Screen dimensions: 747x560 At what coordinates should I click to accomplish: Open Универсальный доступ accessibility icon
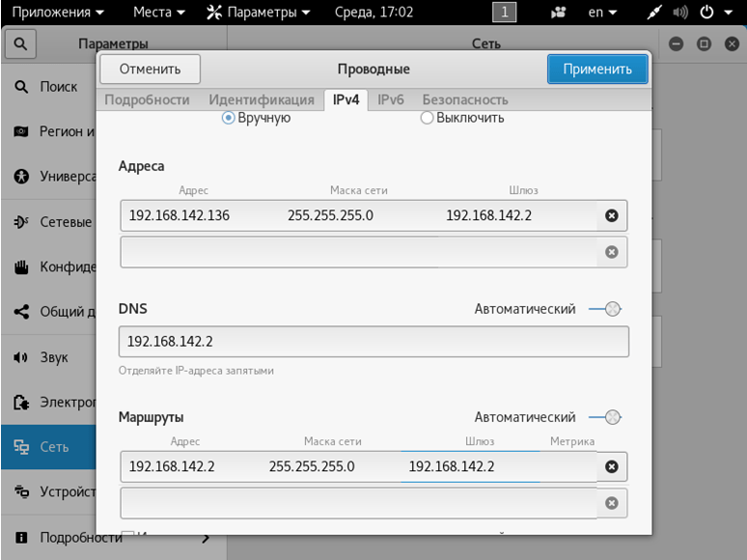pos(21,177)
